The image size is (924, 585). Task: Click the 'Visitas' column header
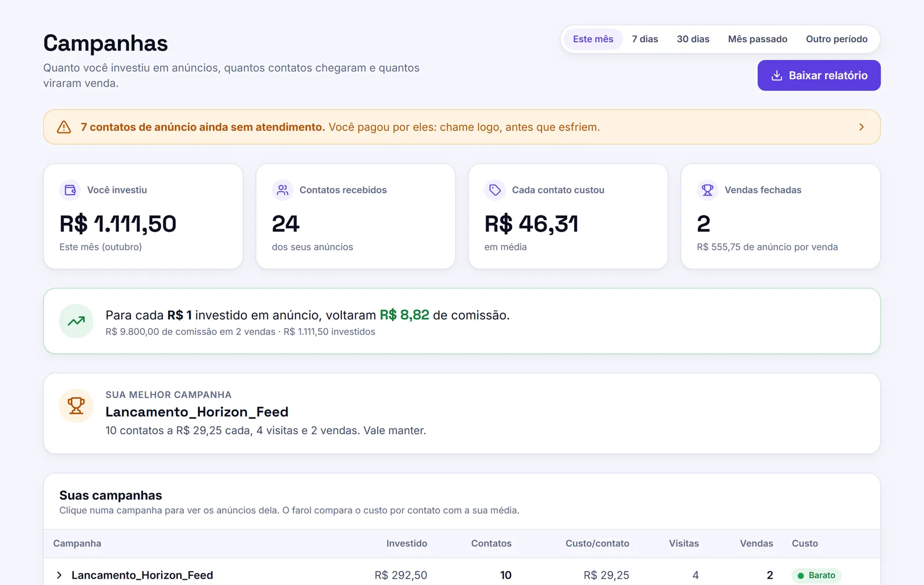[684, 543]
